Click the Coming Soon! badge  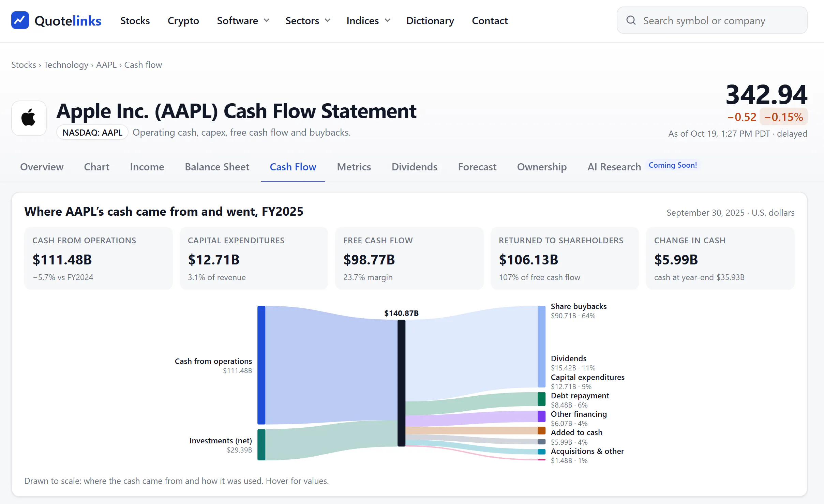(x=673, y=165)
